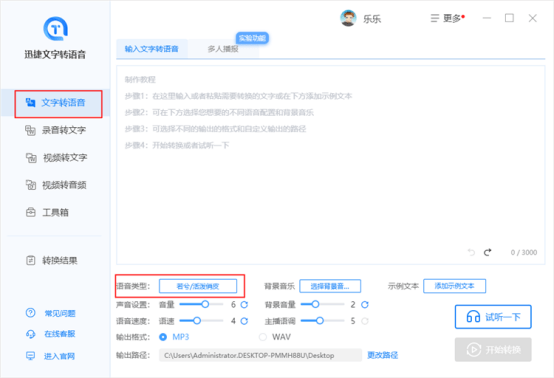Select the MP3 output format
Screen dimensions: 554x378
point(163,337)
